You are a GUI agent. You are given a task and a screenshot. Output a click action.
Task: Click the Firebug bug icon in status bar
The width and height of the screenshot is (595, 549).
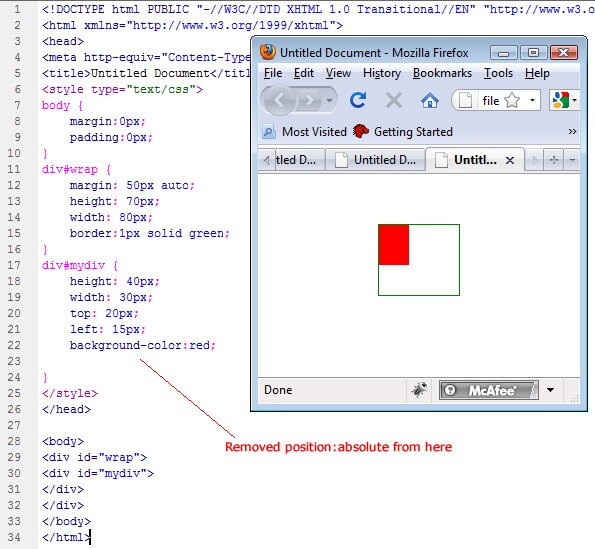[419, 390]
